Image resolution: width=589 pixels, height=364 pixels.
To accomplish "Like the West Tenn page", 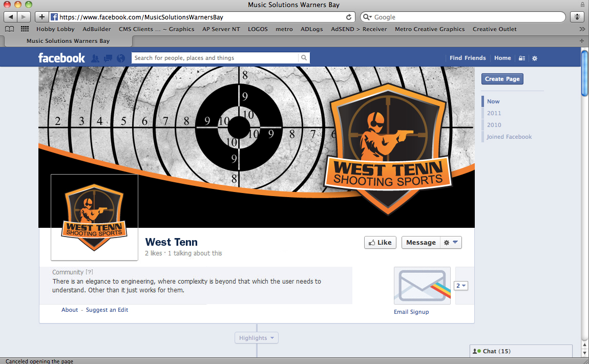I will coord(380,242).
